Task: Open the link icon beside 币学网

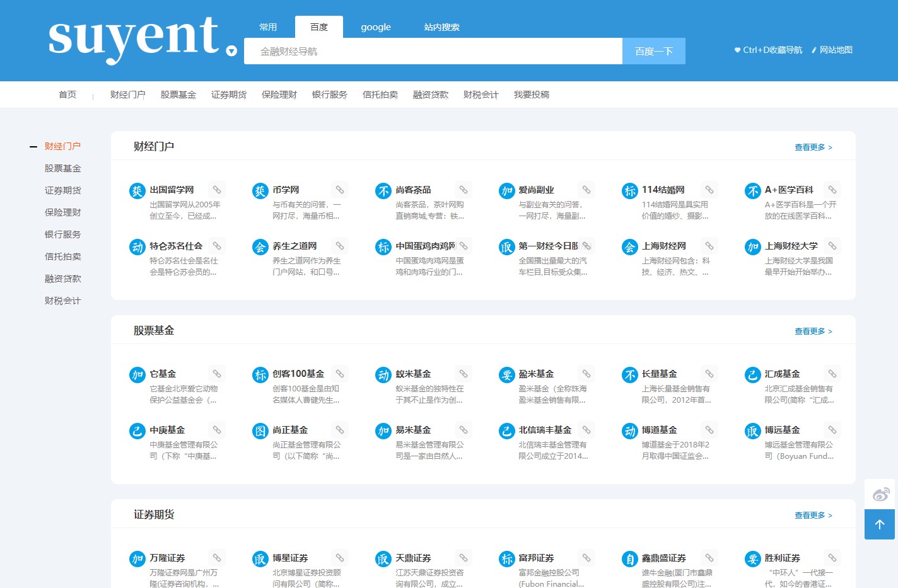Action: (340, 190)
